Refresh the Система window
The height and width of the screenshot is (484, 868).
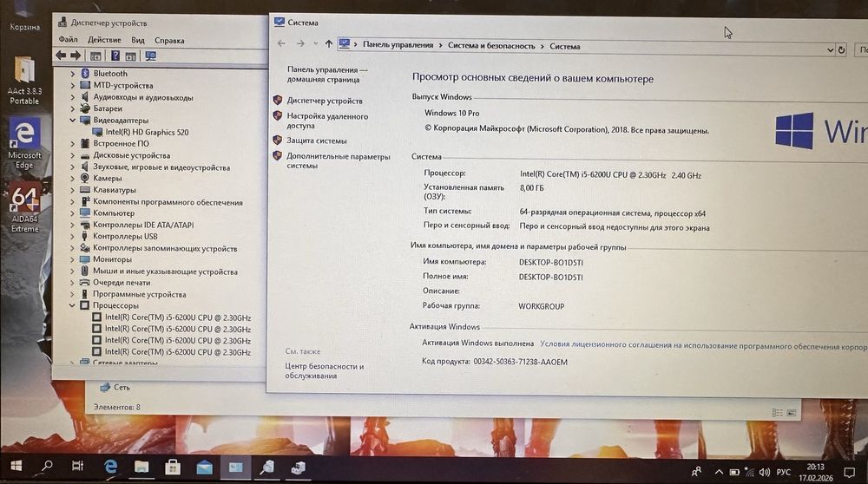(x=841, y=49)
